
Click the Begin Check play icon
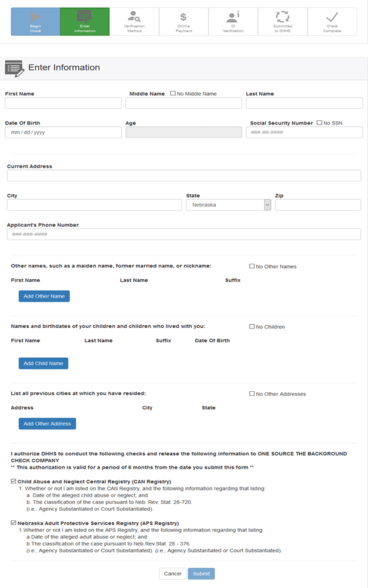pos(35,16)
